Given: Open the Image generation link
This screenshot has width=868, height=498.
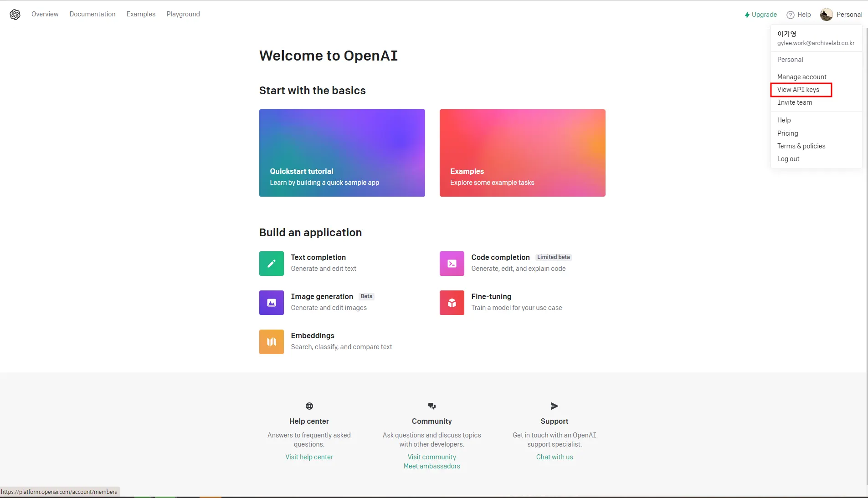Looking at the screenshot, I should 322,296.
